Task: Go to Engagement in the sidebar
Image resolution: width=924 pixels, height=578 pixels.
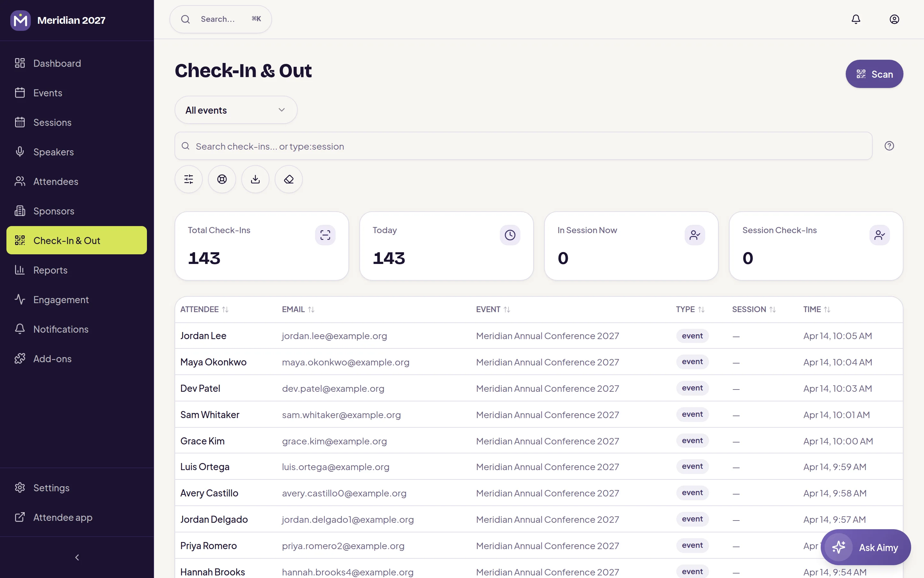Action: click(77, 299)
